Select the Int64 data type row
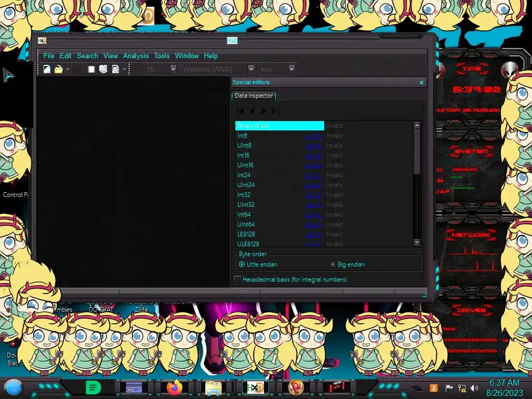 pyautogui.click(x=324, y=214)
